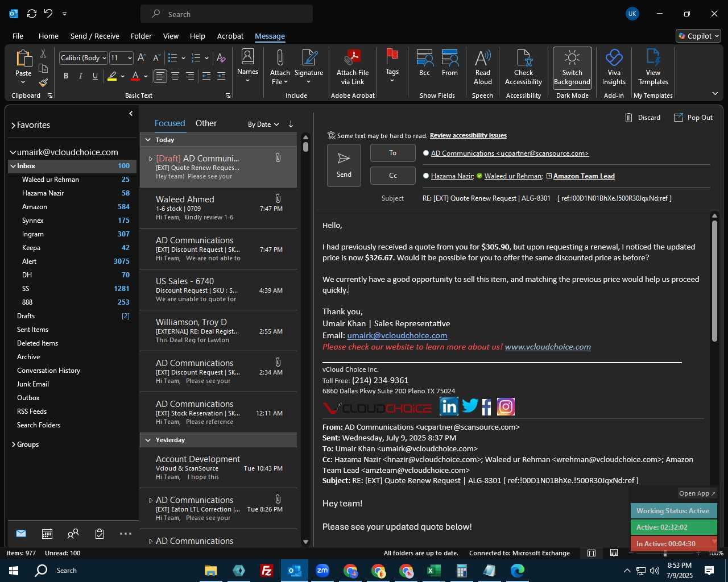Switch to the Home ribbon tab

[48, 36]
